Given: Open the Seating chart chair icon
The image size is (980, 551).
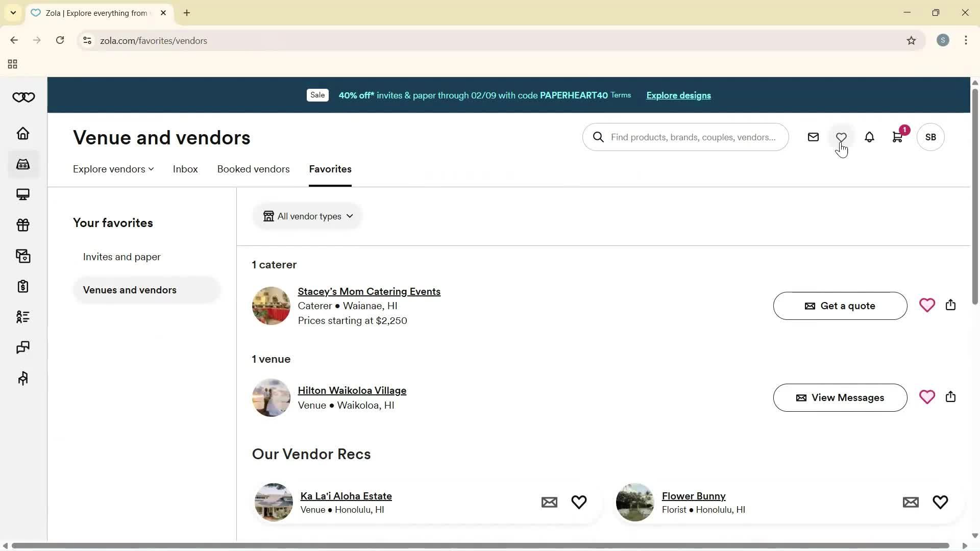Looking at the screenshot, I should click(x=23, y=378).
